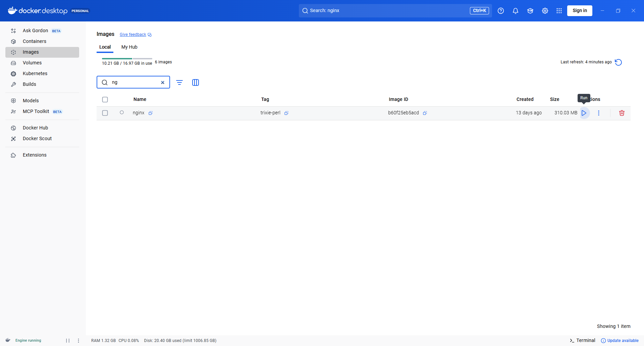Click the trixie-perl tag text
Screen dimensions: 644x346
point(270,113)
